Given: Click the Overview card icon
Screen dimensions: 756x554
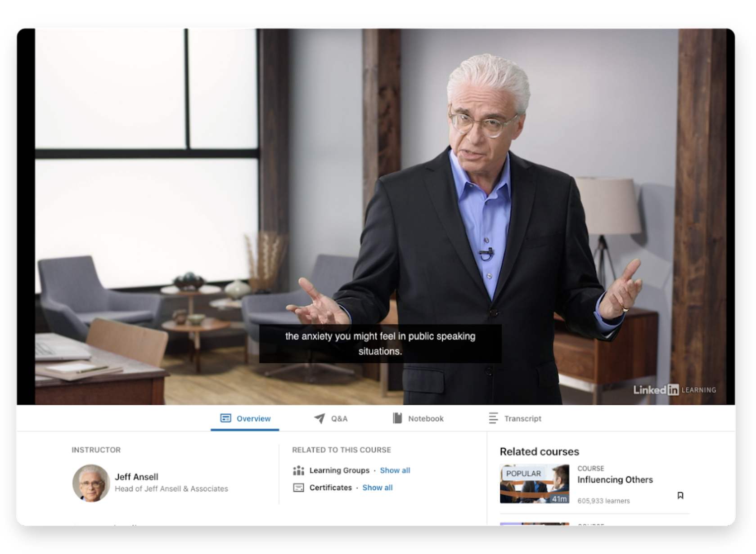Looking at the screenshot, I should coord(226,418).
